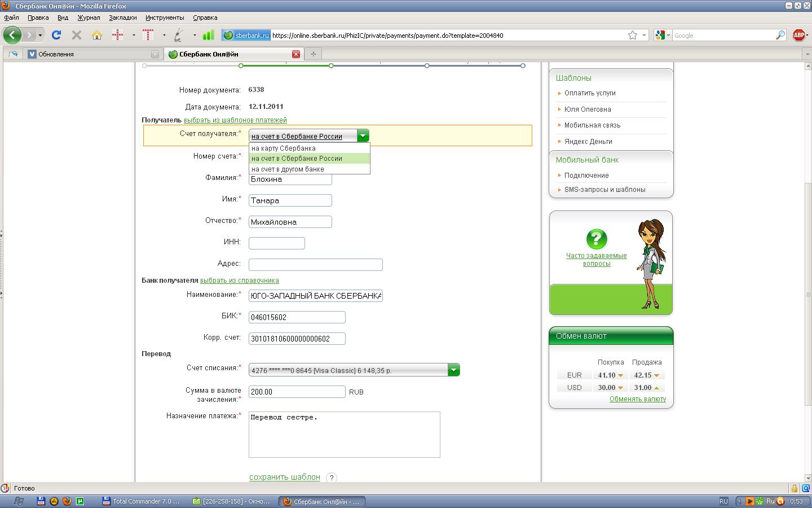
Task: Click the orange media player tray icon
Action: tap(749, 501)
